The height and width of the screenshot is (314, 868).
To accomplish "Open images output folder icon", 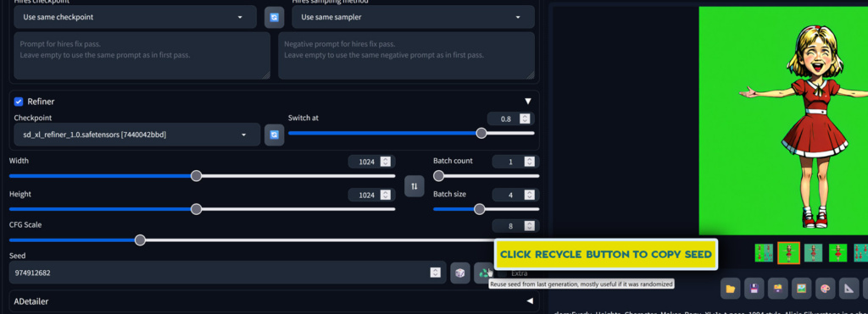I will [730, 289].
